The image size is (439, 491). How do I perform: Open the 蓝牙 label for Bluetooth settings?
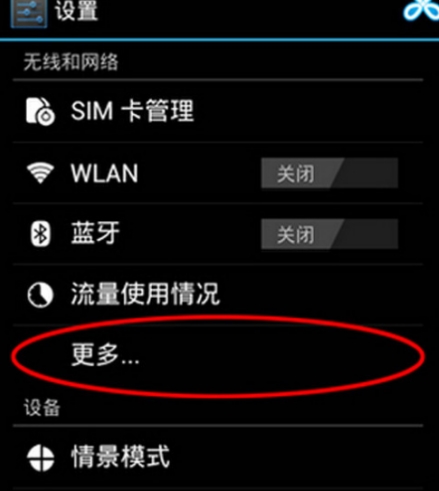click(x=95, y=233)
